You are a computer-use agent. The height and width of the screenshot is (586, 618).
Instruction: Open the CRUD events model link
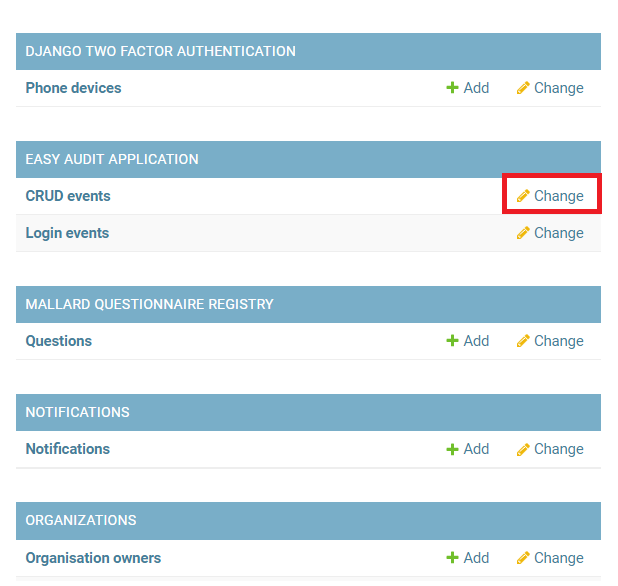pos(68,196)
